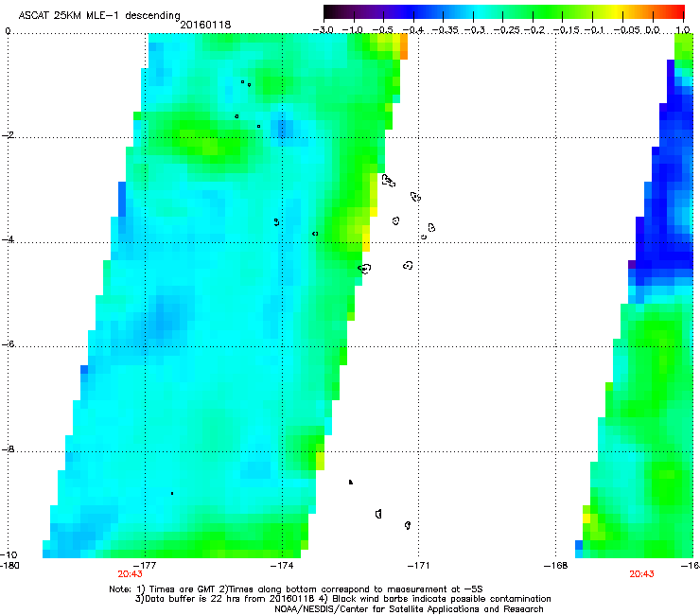Image resolution: width=700 pixels, height=615 pixels.
Task: Click the note line starting "3)Data buffer is 22 hrs"
Action: click(x=342, y=599)
